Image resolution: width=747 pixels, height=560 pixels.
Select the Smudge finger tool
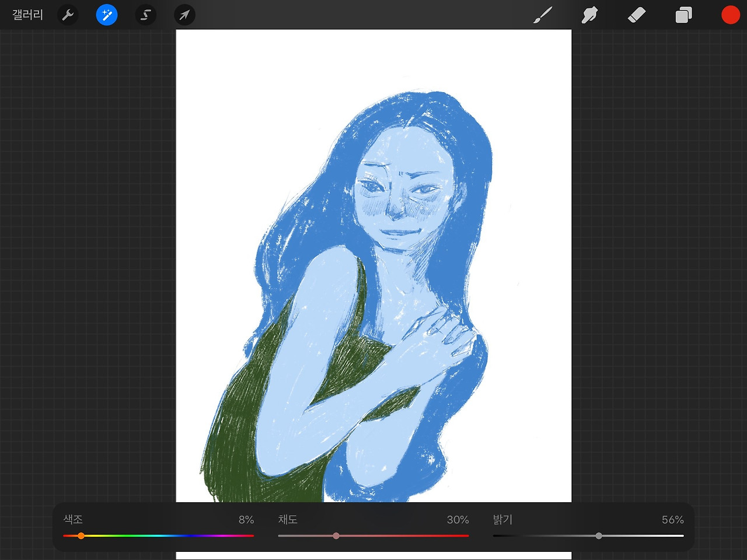tap(590, 15)
